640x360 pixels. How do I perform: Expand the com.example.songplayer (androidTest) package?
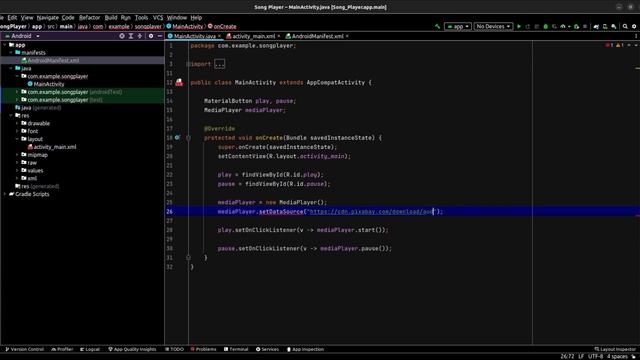coord(17,92)
